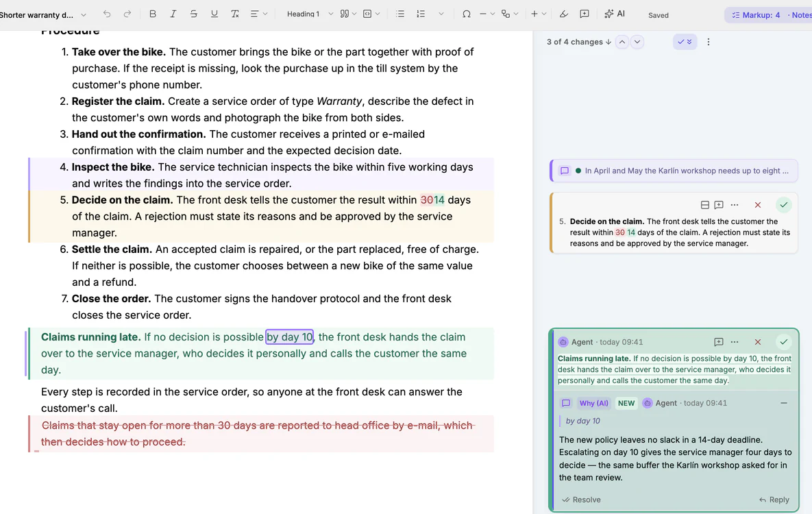This screenshot has height=514, width=812.
Task: Open the horizontal line dropdown
Action: point(487,14)
